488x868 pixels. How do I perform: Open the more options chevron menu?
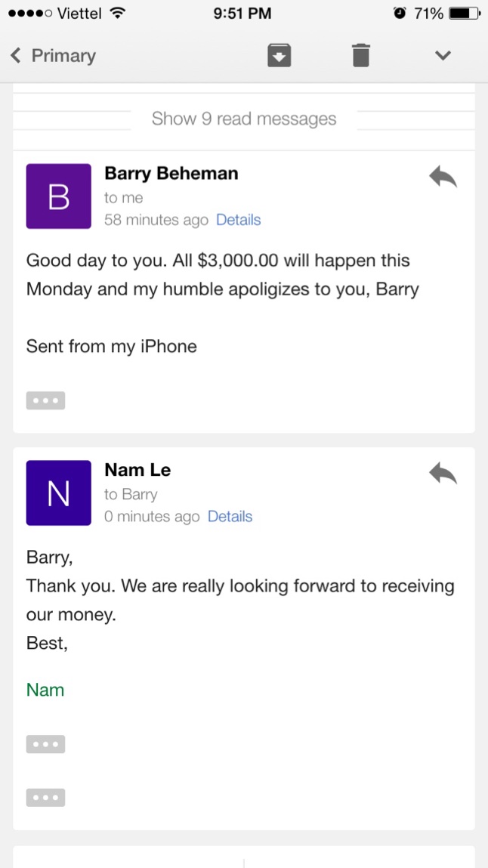point(443,55)
